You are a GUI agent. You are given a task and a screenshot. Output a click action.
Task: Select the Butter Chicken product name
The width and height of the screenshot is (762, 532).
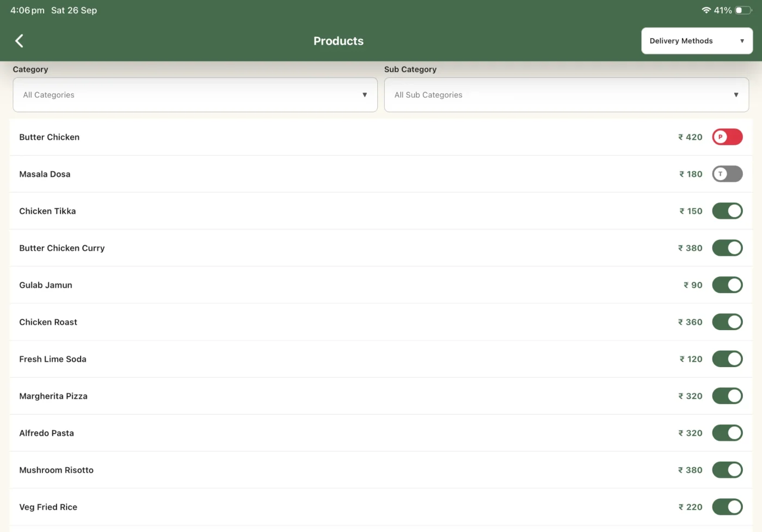pyautogui.click(x=50, y=137)
